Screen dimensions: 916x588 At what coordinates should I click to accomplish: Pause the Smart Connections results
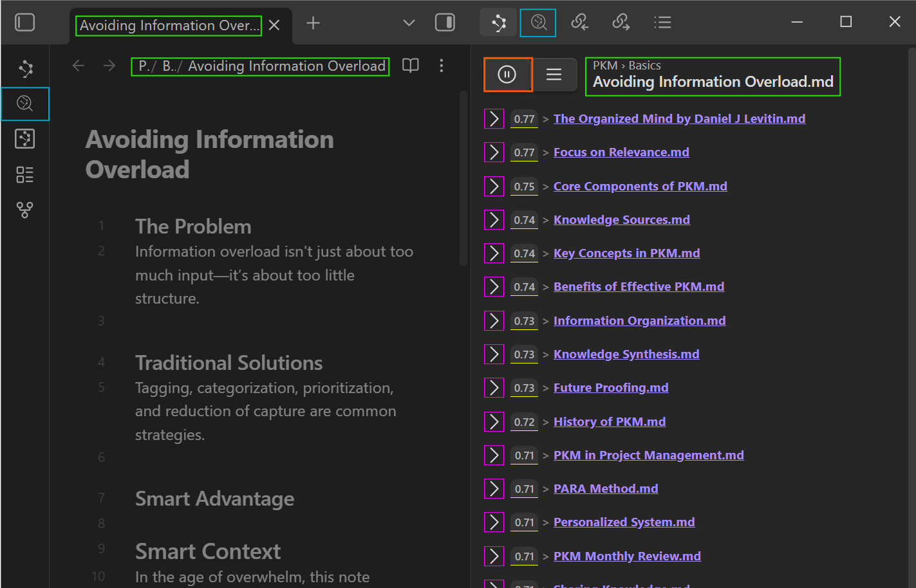(507, 75)
